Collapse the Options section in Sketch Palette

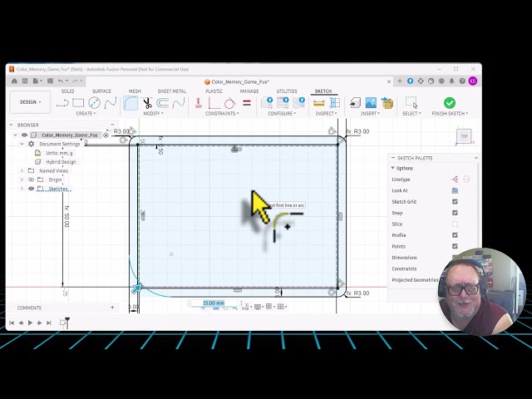[392, 168]
